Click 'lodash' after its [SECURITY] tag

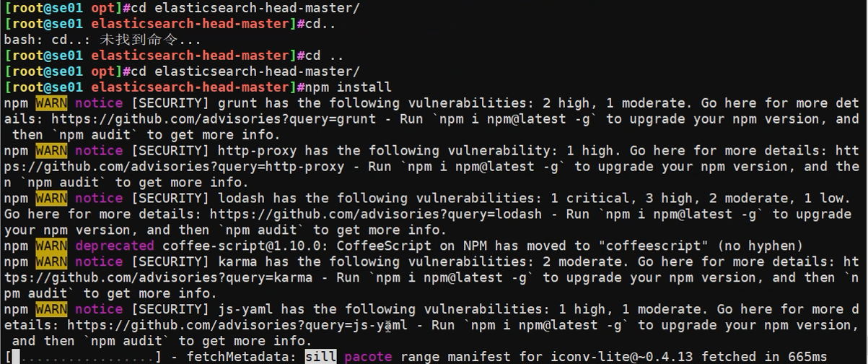coord(240,199)
